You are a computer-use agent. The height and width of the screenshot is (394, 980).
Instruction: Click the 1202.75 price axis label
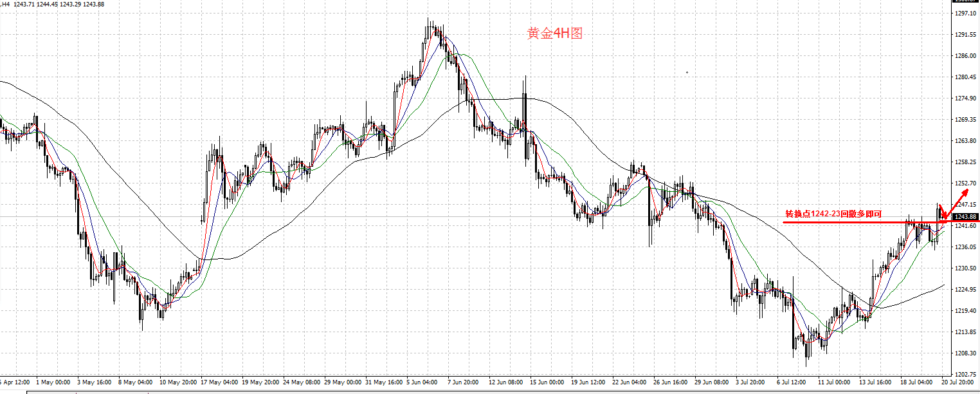coord(966,374)
